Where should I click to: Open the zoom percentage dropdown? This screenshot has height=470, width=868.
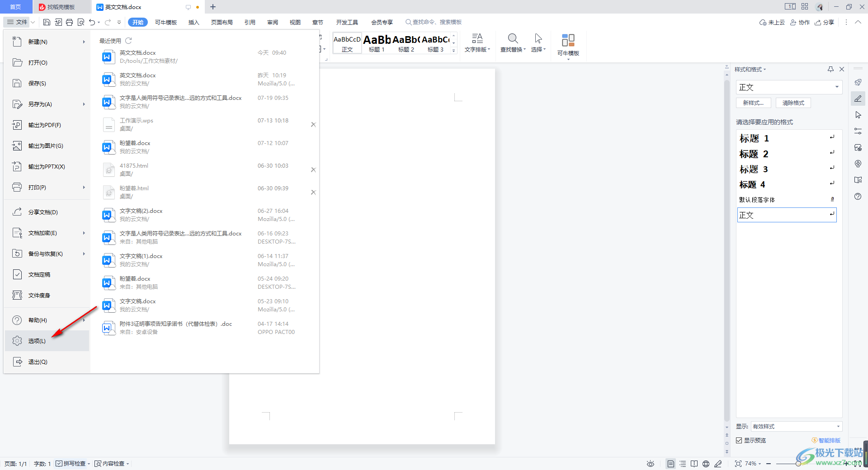[x=753, y=464]
